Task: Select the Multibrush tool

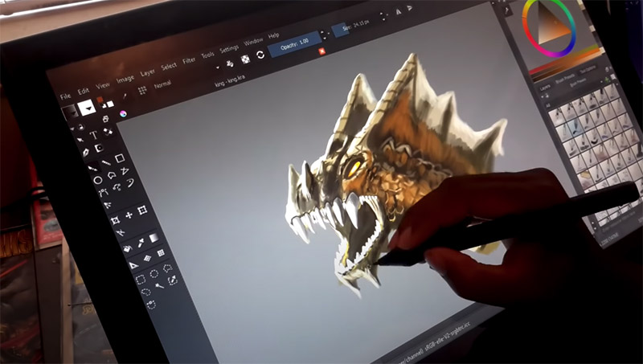Action: (x=108, y=205)
